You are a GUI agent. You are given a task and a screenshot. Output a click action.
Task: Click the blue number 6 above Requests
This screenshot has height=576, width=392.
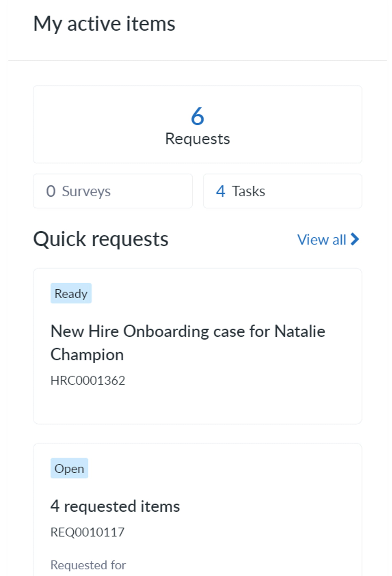click(x=197, y=116)
